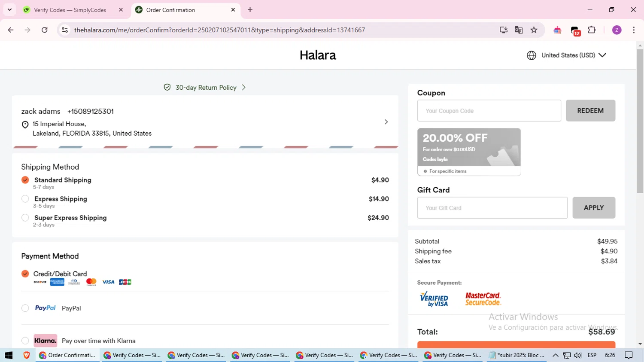Click the Discover card logo
Image resolution: width=644 pixels, height=362 pixels.
coord(40,282)
